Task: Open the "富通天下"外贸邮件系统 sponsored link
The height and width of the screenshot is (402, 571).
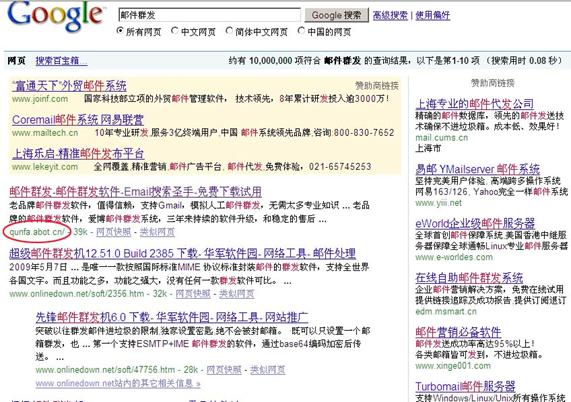Action: 69,86
